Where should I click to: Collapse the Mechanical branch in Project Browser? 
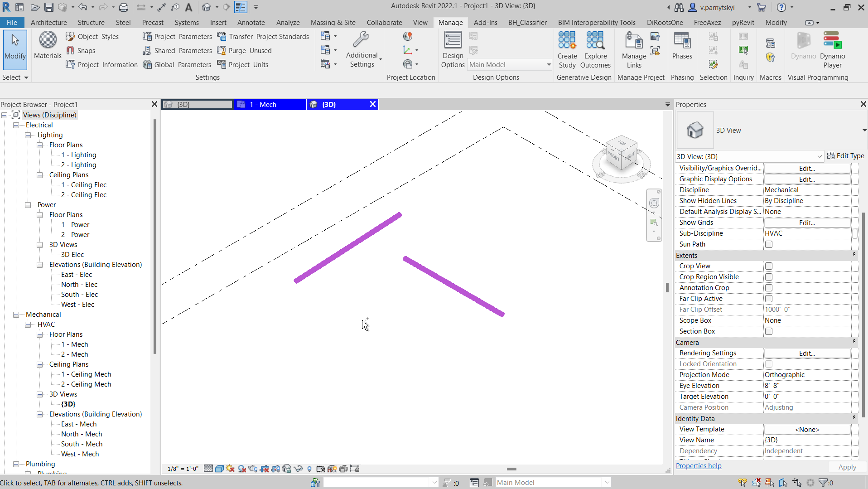tap(16, 314)
